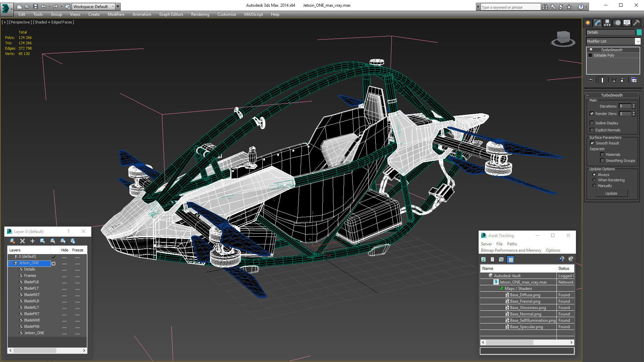Switch to the Hierarchy command panel

[x=607, y=23]
